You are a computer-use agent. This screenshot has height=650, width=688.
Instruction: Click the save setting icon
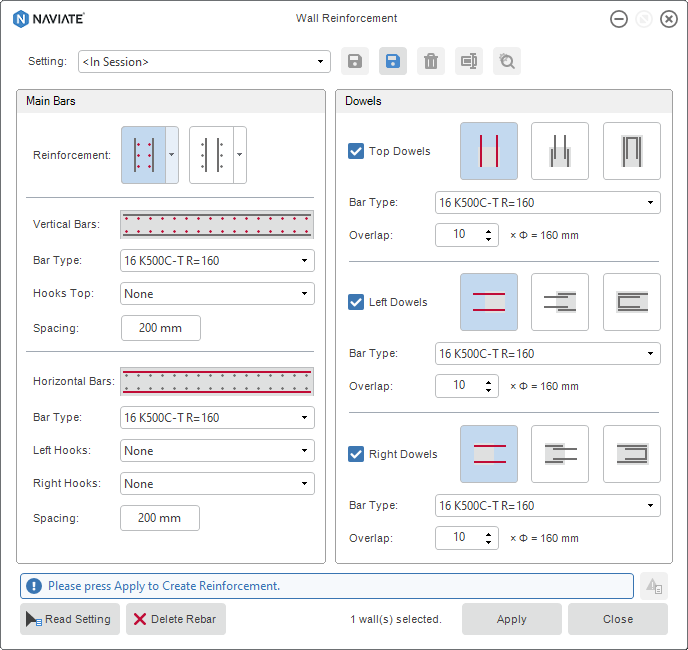coord(354,61)
